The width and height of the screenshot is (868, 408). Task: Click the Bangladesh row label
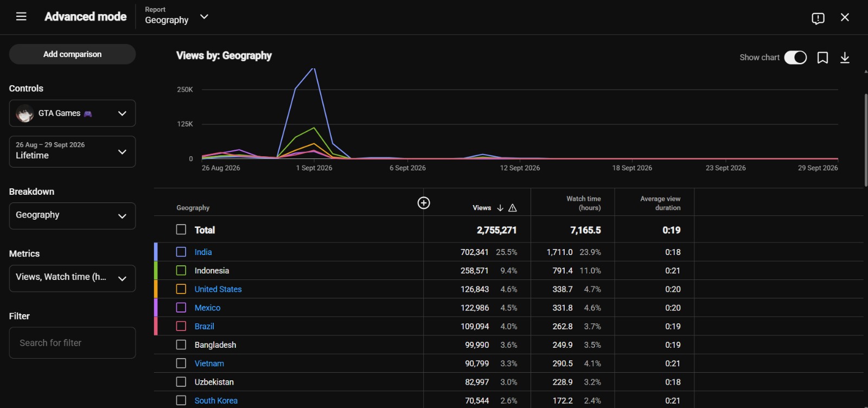[215, 345]
